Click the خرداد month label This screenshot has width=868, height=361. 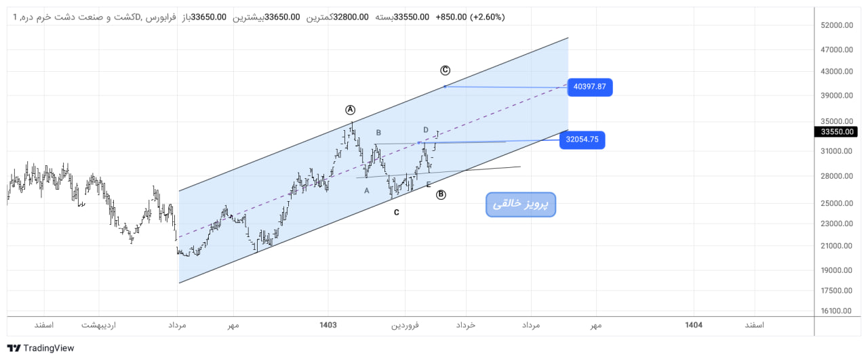(x=466, y=325)
